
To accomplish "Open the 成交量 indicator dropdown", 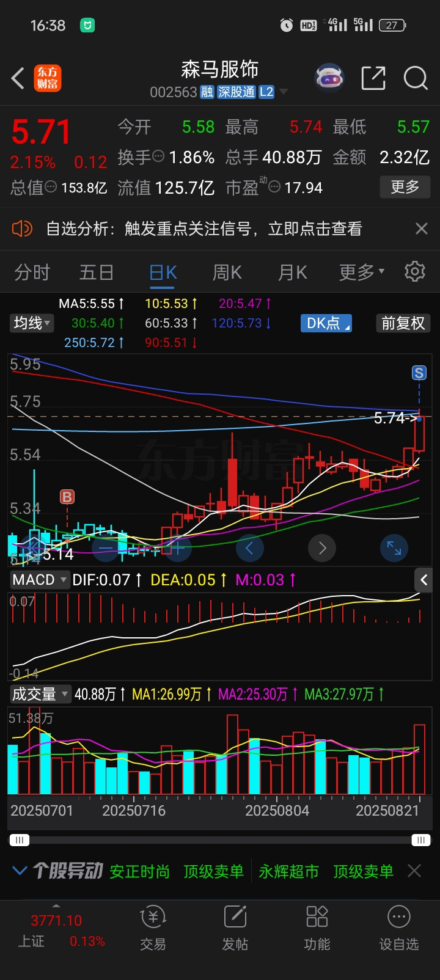I will click(40, 694).
